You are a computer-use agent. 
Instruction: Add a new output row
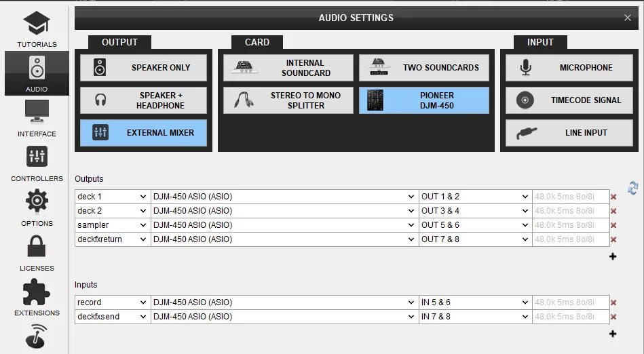click(613, 256)
